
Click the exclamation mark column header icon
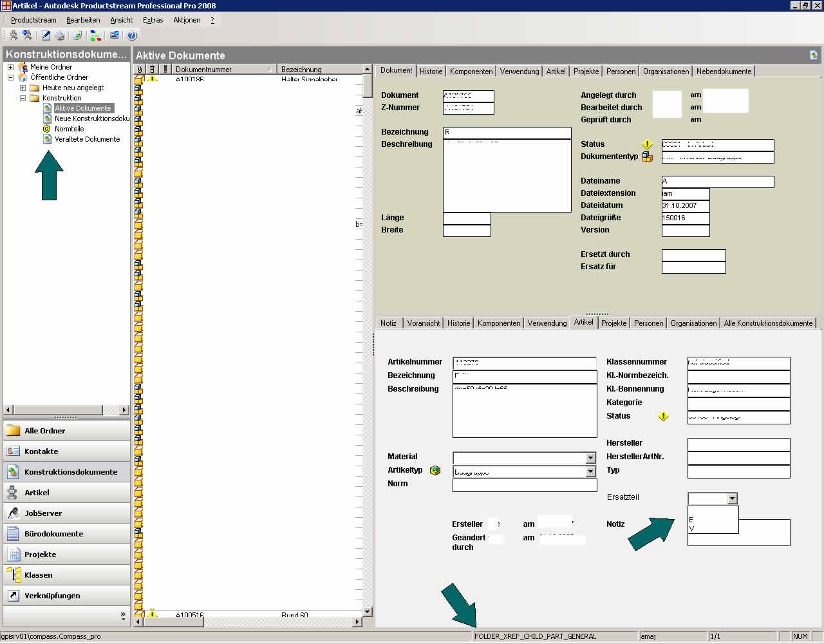pos(165,69)
